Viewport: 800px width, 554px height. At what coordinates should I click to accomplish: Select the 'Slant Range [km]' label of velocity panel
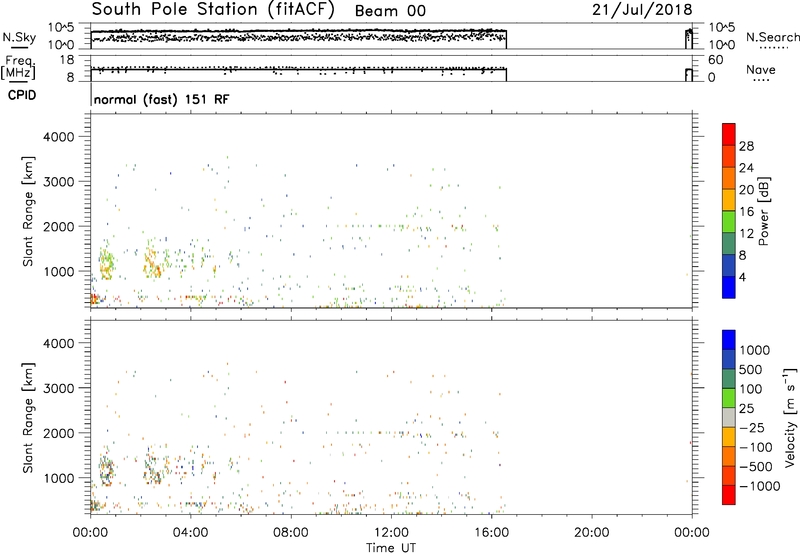coord(28,418)
